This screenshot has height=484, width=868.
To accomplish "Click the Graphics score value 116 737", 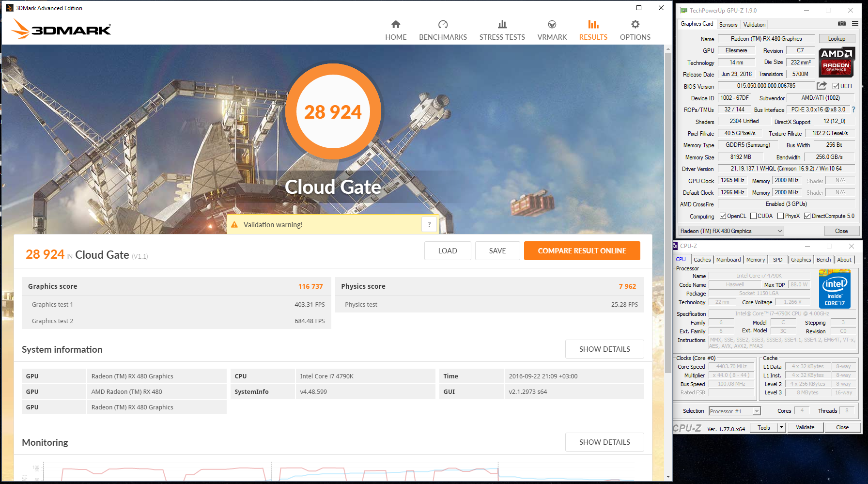I will (310, 286).
